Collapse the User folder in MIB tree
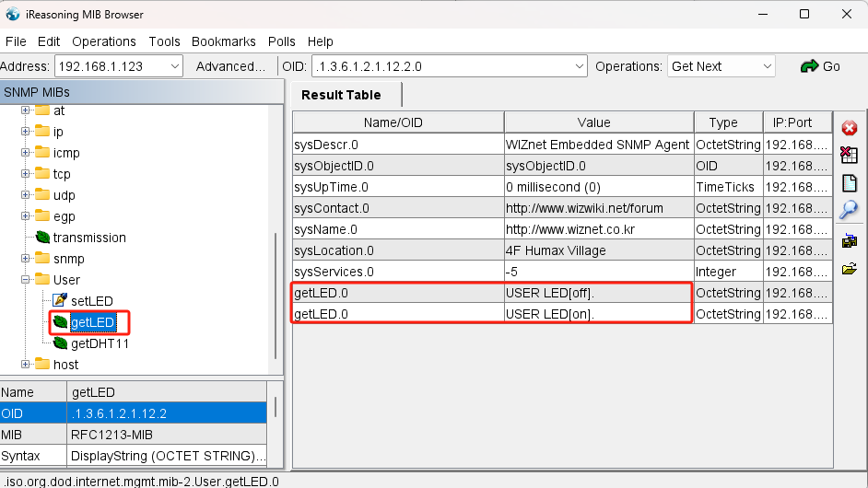The width and height of the screenshot is (868, 488). (26, 280)
